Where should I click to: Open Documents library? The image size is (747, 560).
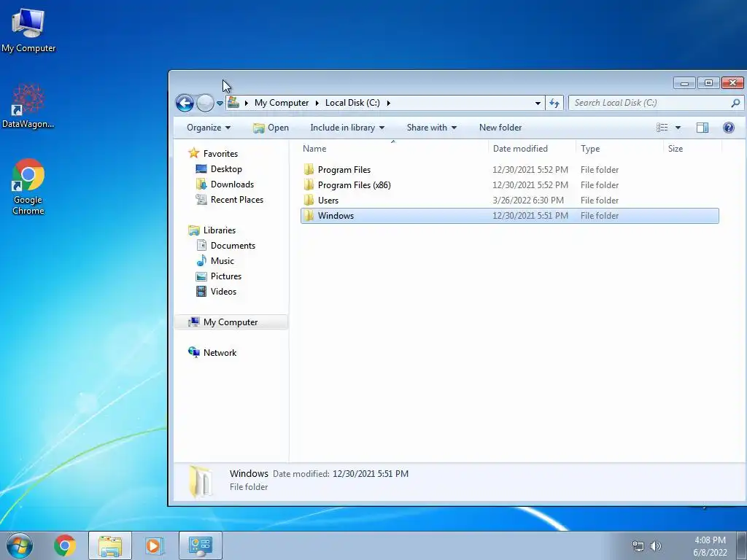pyautogui.click(x=233, y=245)
